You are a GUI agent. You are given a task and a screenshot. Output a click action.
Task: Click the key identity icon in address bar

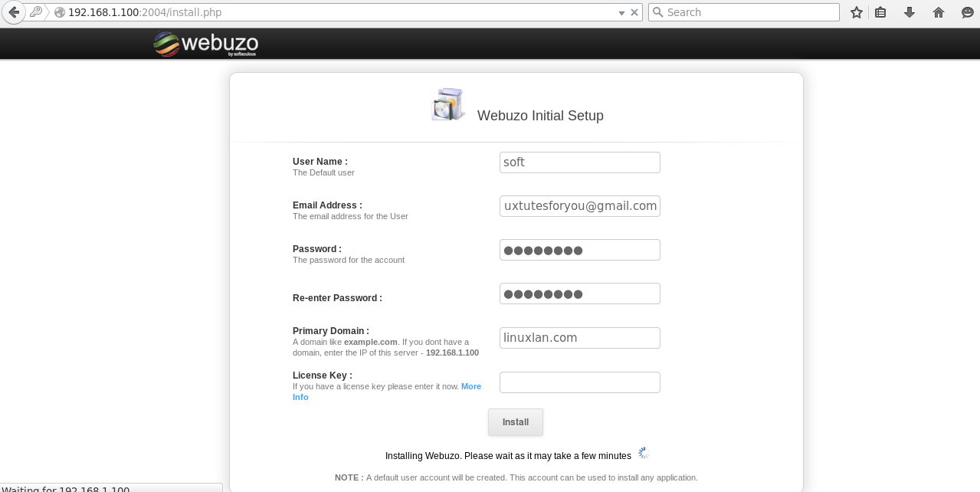pos(36,12)
